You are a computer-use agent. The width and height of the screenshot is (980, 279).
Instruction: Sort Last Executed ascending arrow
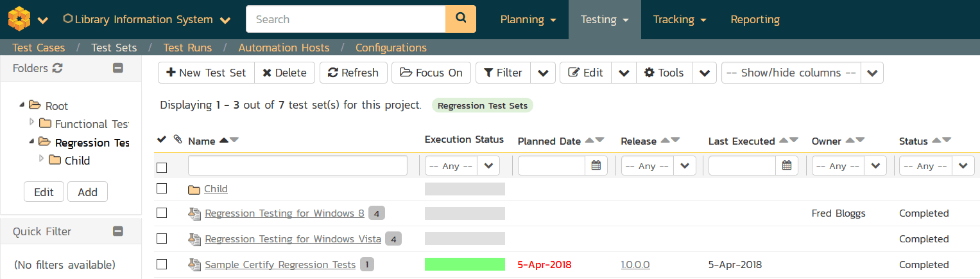[784, 140]
